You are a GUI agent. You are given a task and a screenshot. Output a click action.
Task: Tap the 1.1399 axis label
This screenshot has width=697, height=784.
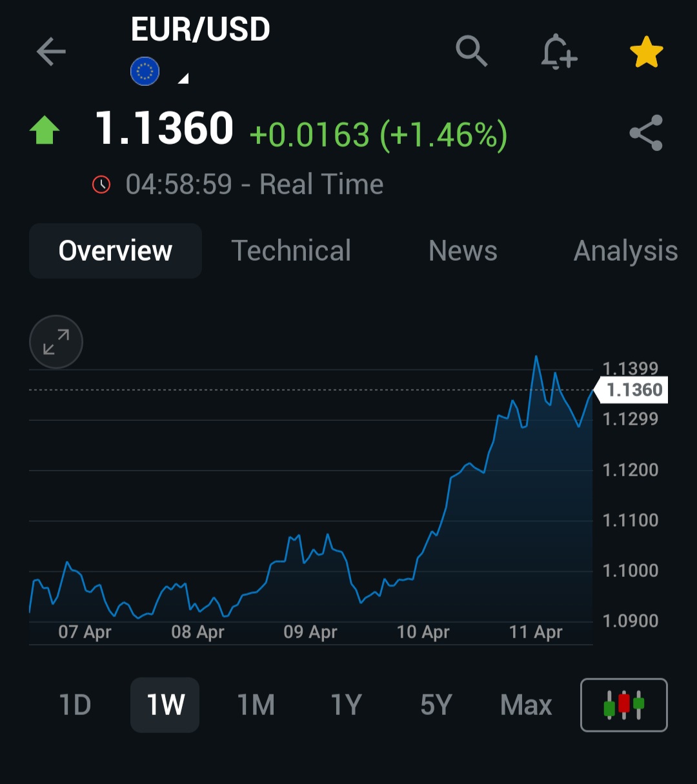(x=630, y=368)
